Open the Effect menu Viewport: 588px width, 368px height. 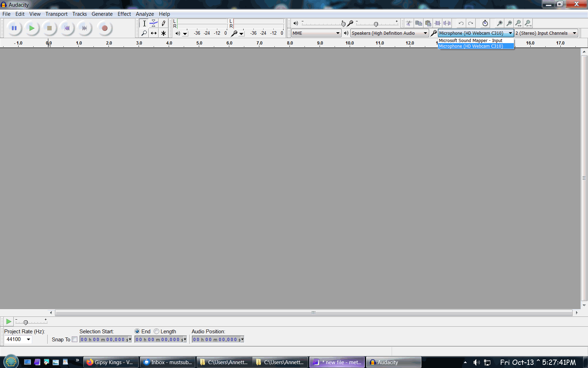coord(124,14)
